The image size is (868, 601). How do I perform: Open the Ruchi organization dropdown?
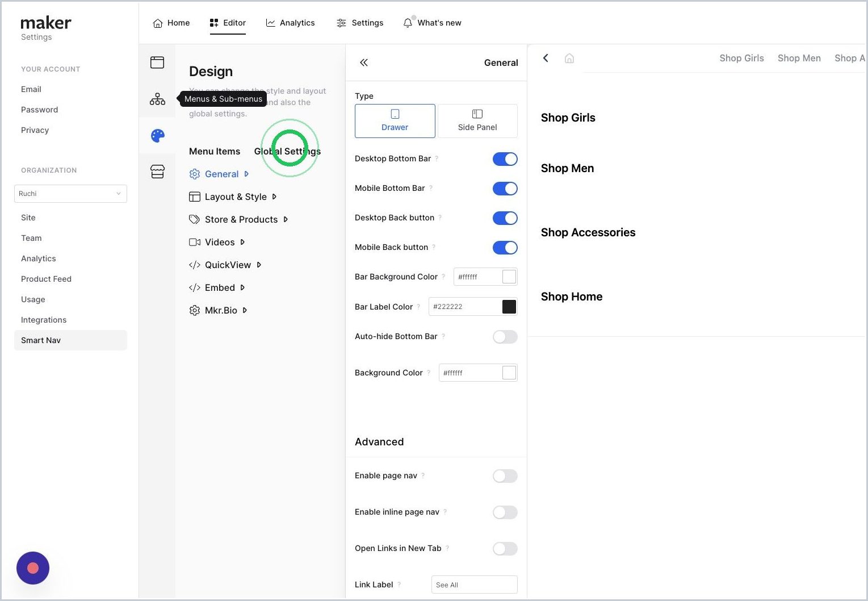coord(70,194)
